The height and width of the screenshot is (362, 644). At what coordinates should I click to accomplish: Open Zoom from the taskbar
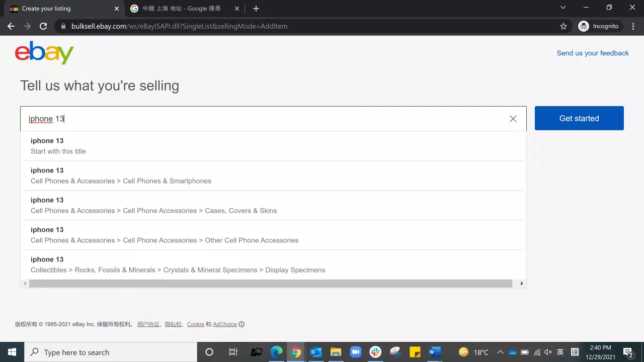point(356,352)
